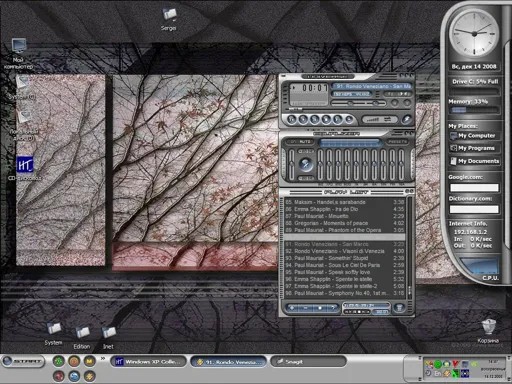This screenshot has height=384, width=512.
Task: Click the Drive C: 5% Full indicator
Action: click(475, 81)
